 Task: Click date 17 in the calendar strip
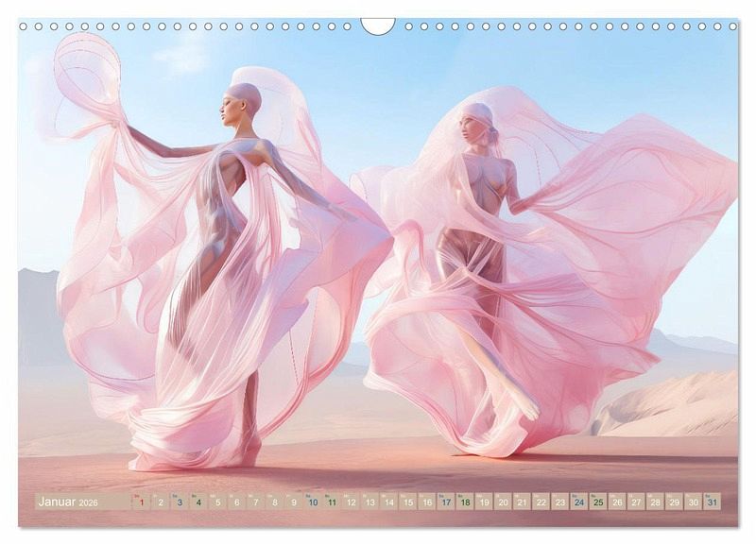click(446, 502)
